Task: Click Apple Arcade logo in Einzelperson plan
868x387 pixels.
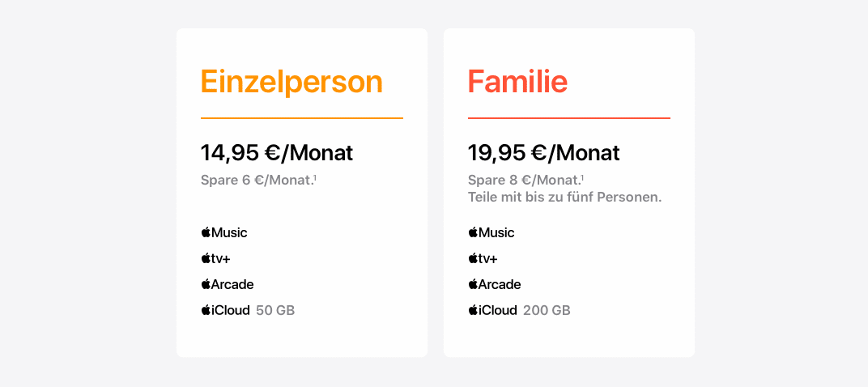Action: click(228, 284)
